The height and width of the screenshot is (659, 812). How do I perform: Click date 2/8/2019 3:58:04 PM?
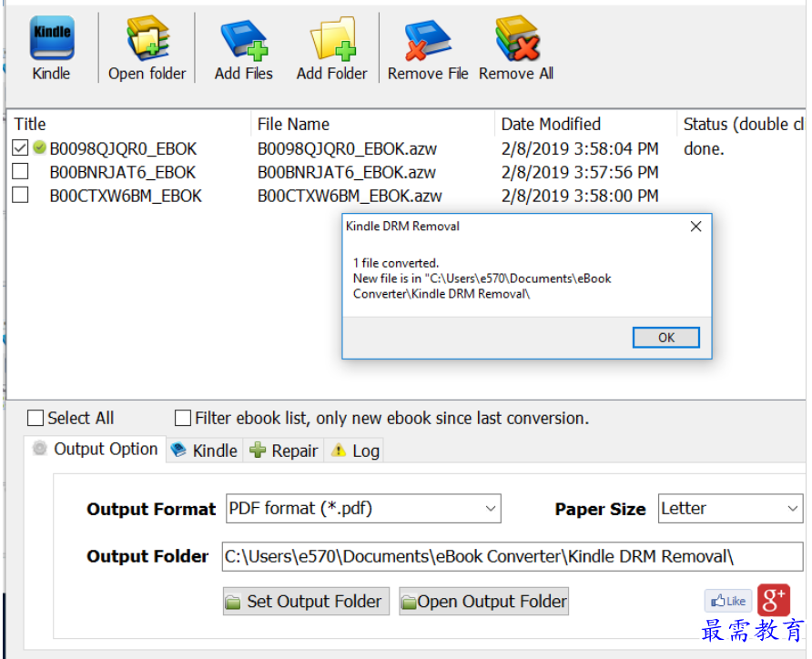coord(580,149)
